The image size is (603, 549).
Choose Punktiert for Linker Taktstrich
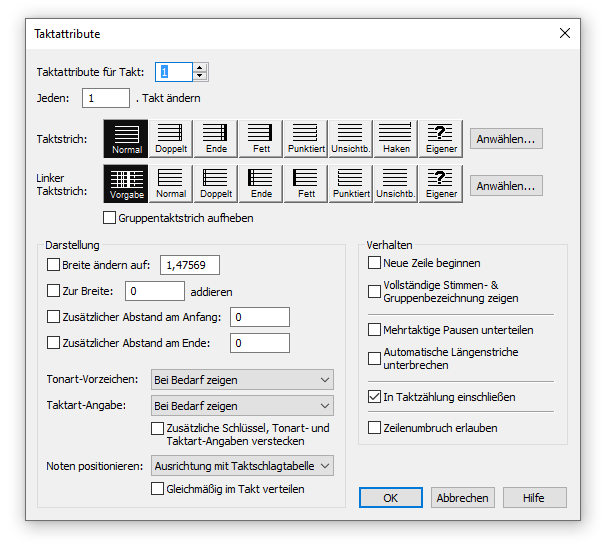pyautogui.click(x=351, y=184)
